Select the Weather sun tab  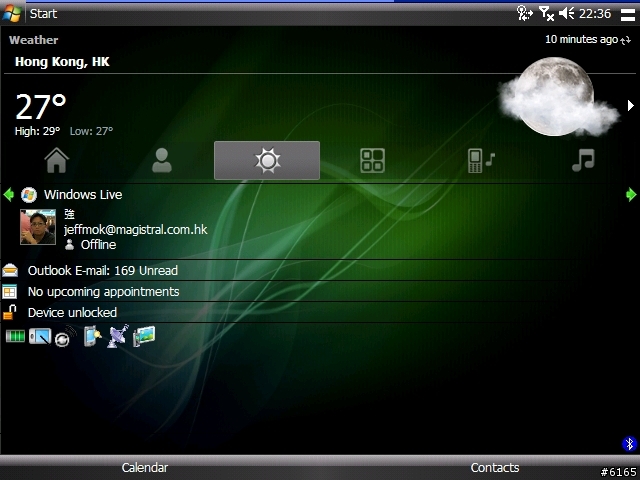[267, 160]
